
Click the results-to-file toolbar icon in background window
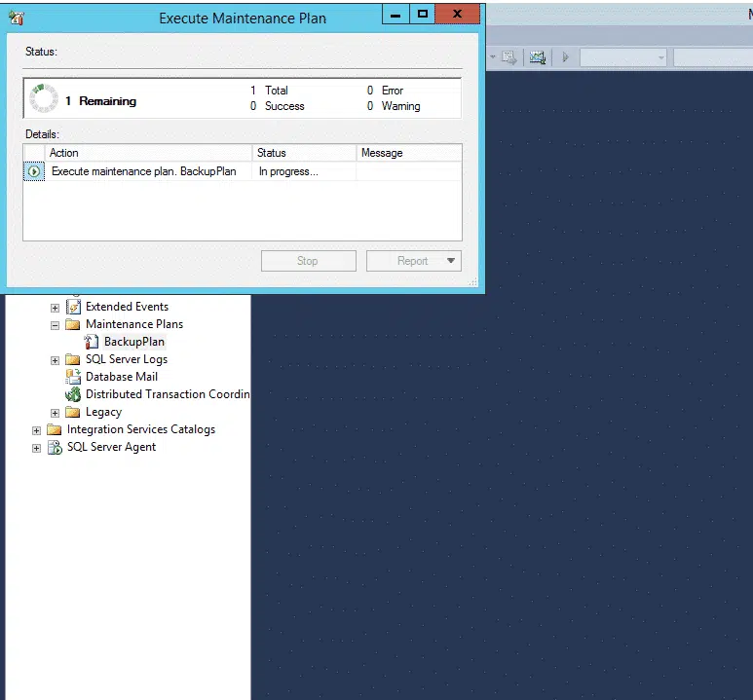[x=509, y=57]
